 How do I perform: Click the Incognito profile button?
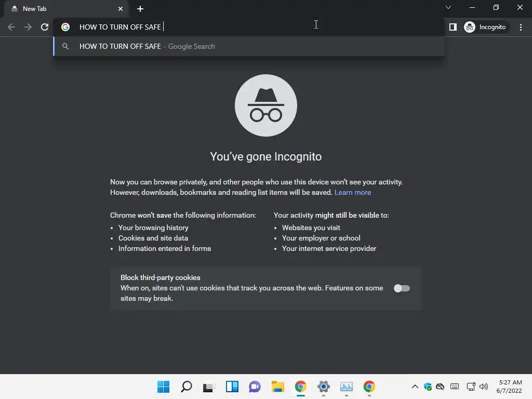485,27
